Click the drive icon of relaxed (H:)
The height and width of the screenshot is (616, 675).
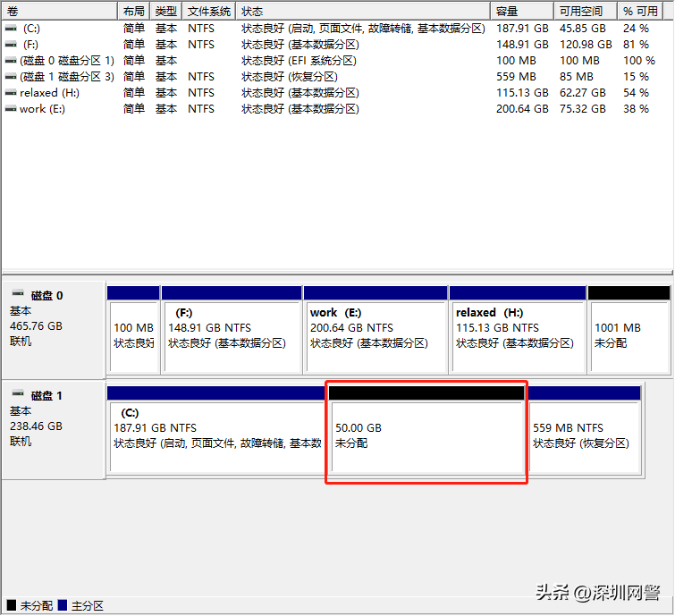tap(11, 93)
